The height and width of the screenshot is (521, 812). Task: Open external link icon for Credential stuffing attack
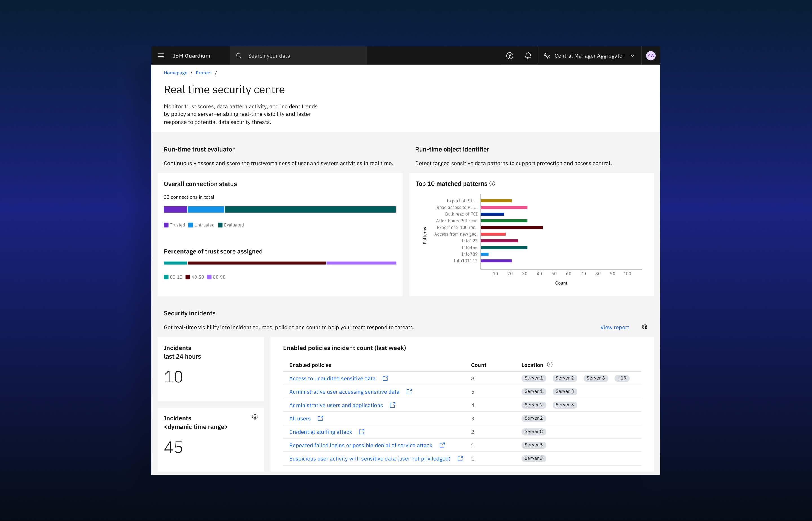click(x=361, y=432)
